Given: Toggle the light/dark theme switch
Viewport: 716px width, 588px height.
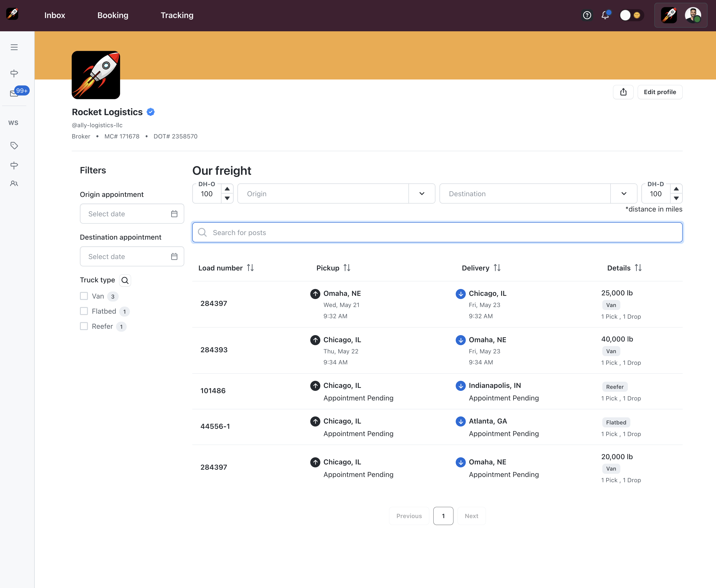Looking at the screenshot, I should [631, 15].
